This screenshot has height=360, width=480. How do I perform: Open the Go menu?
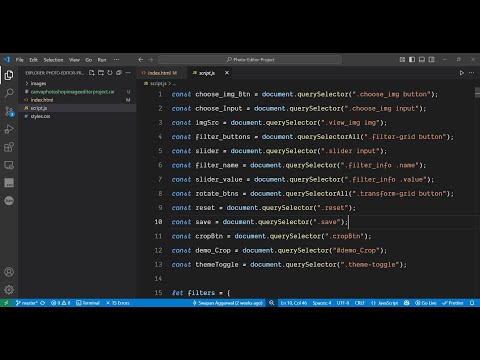coord(88,60)
